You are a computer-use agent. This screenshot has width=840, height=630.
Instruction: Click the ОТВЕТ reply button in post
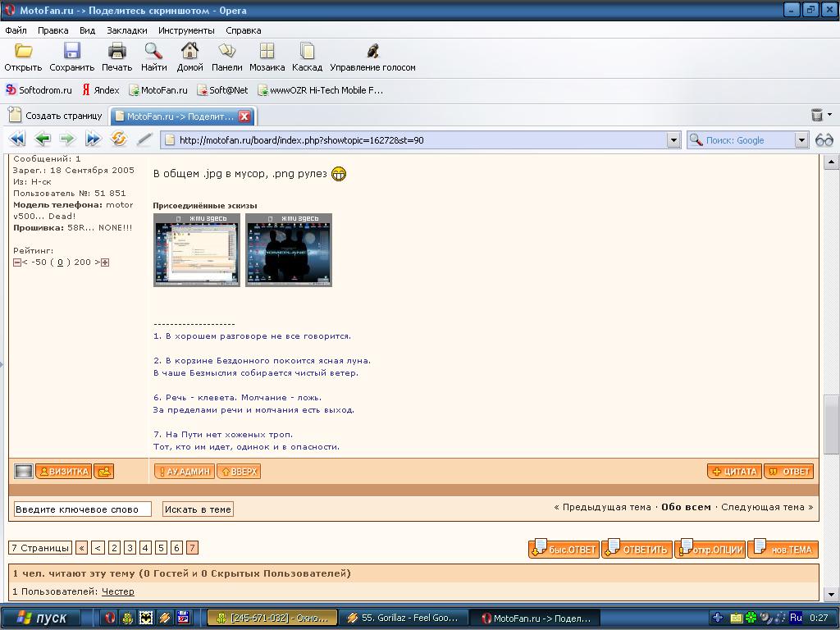[789, 472]
